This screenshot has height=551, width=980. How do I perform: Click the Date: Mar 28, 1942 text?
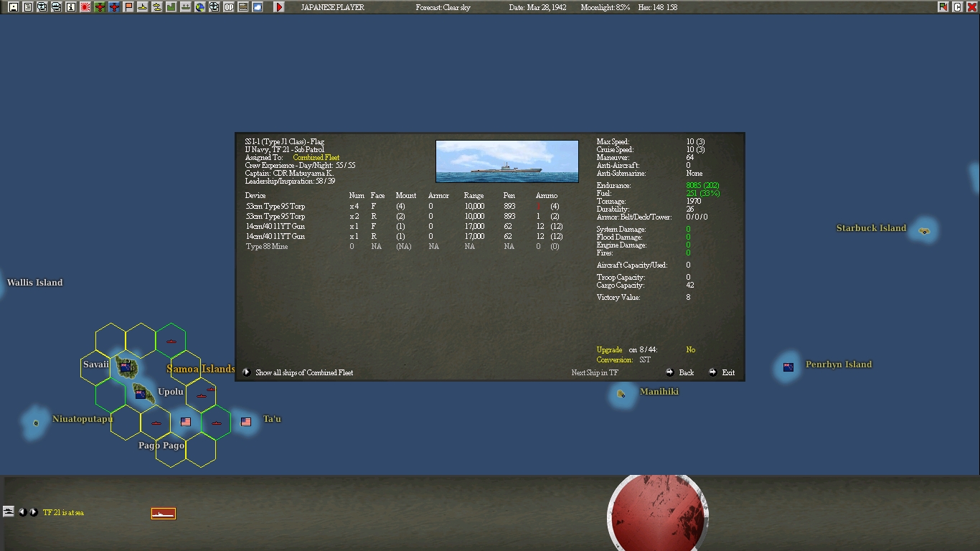pyautogui.click(x=538, y=7)
